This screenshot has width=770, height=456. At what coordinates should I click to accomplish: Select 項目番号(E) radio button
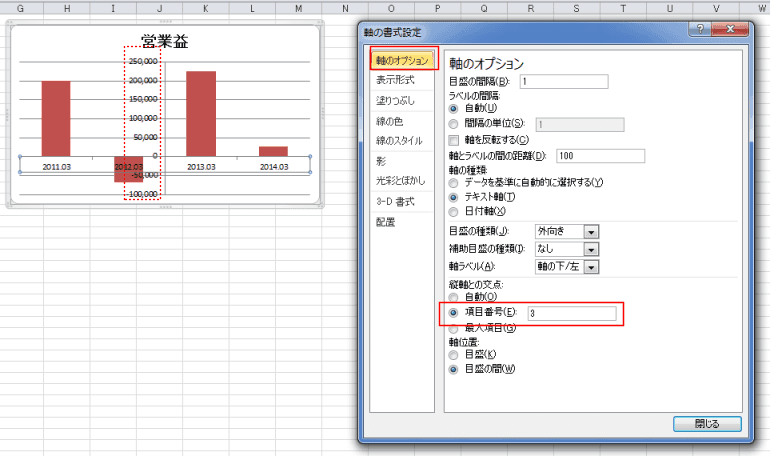(x=453, y=313)
